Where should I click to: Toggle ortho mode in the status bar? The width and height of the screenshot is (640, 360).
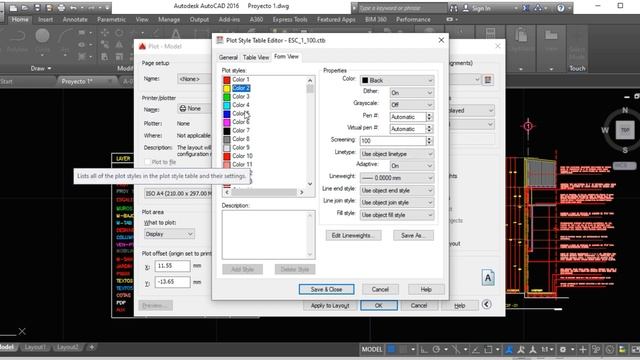[424, 349]
